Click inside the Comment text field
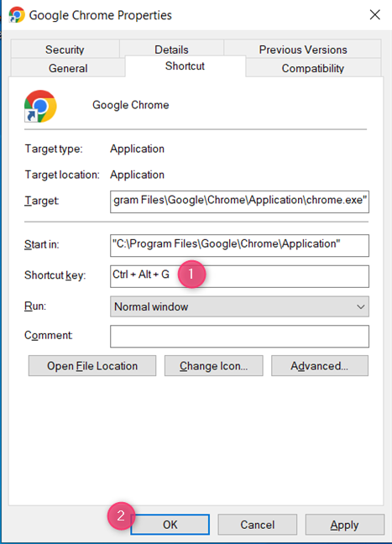Screen dimensions: 392x544 (239, 336)
